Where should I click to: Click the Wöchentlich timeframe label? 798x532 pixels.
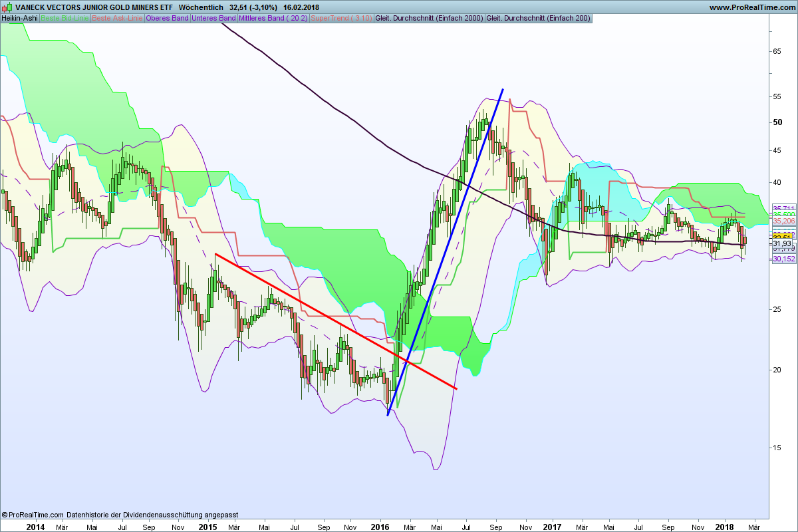(201, 7)
